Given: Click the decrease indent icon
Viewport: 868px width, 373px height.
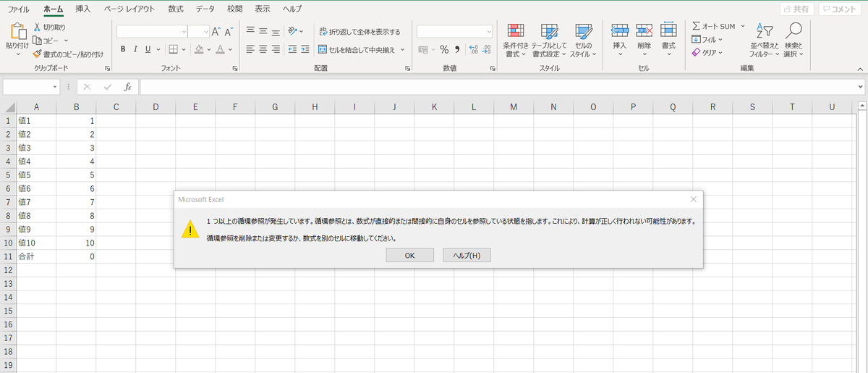Looking at the screenshot, I should click(x=294, y=49).
